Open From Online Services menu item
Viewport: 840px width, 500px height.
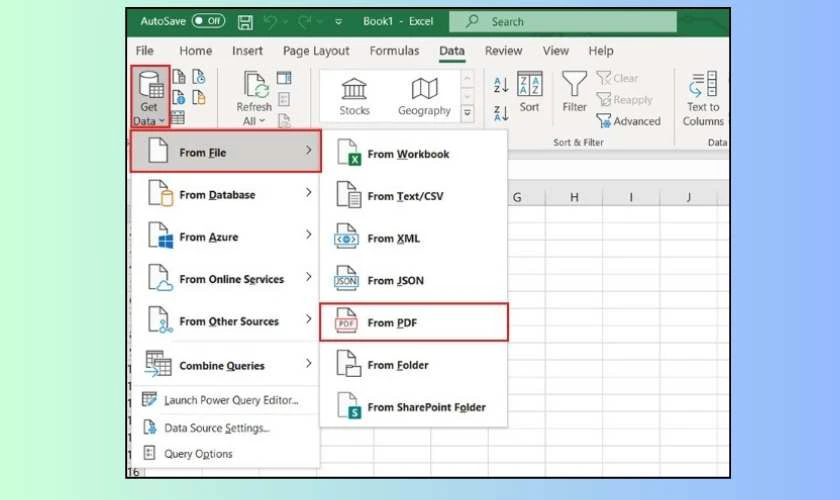coord(227,279)
